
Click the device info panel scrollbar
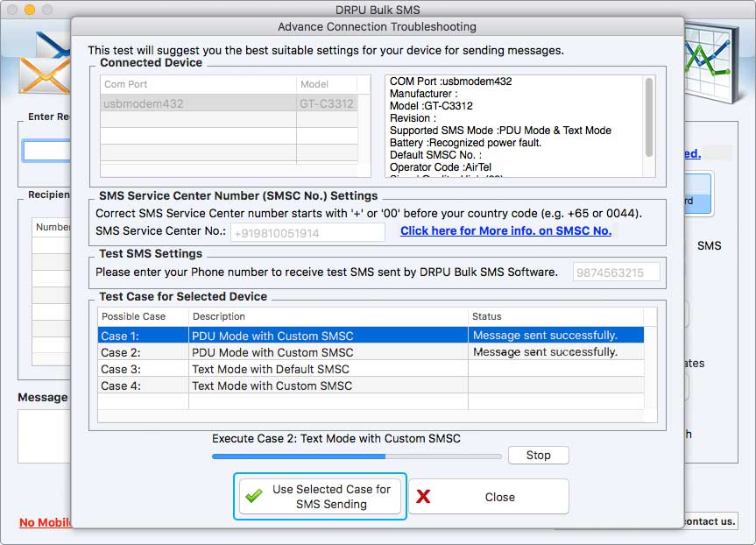649,117
